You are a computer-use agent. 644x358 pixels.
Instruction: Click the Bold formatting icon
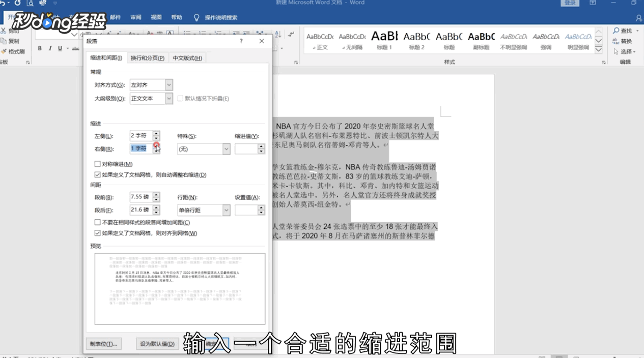tap(40, 48)
